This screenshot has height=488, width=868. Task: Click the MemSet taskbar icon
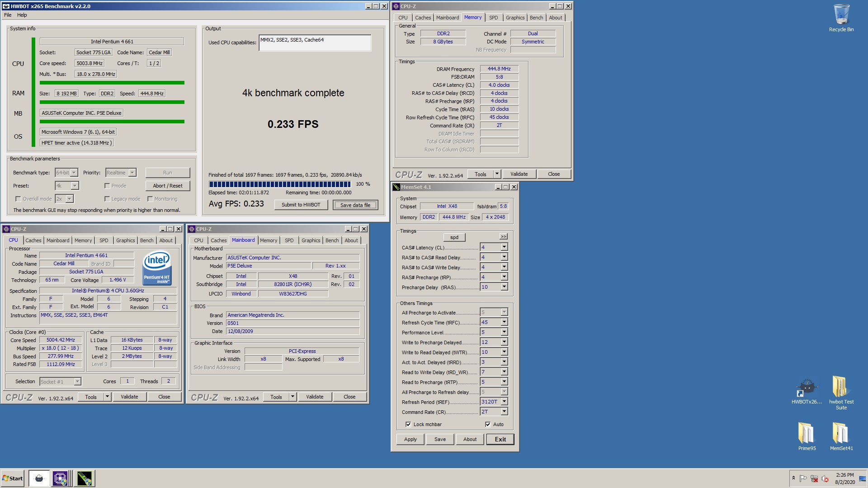click(x=84, y=478)
